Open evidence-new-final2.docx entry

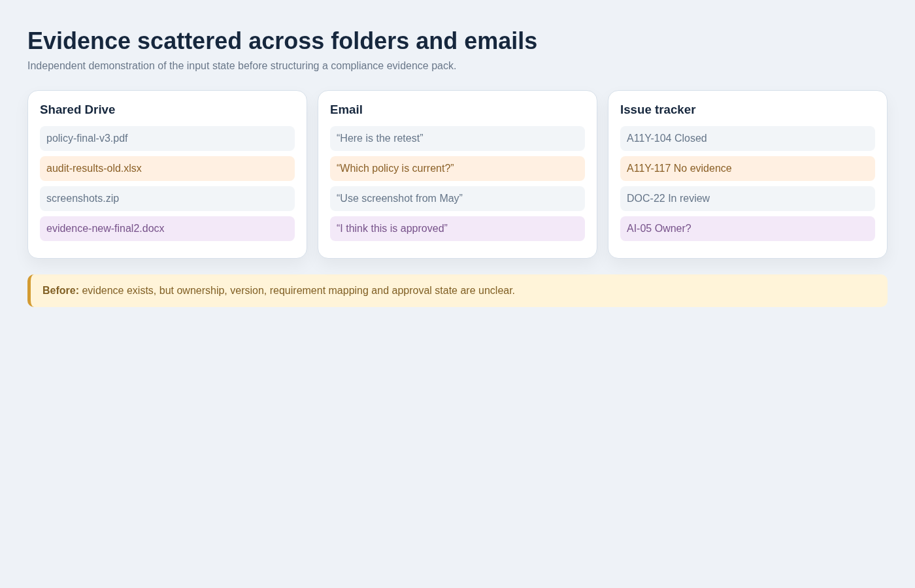(167, 229)
